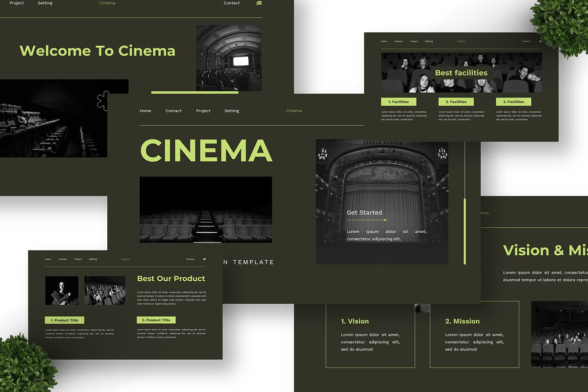This screenshot has height=392, width=588.
Task: Select the 2. Mission card heading
Action: pyautogui.click(x=462, y=321)
